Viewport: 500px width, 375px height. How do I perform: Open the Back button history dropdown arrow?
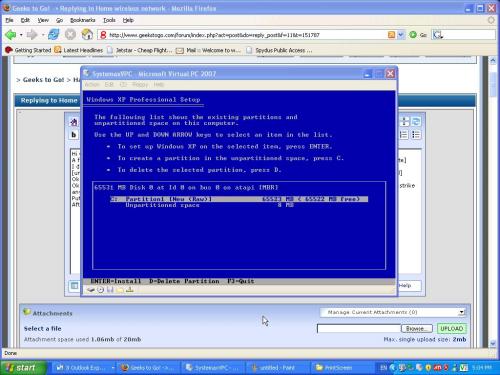tap(21, 35)
